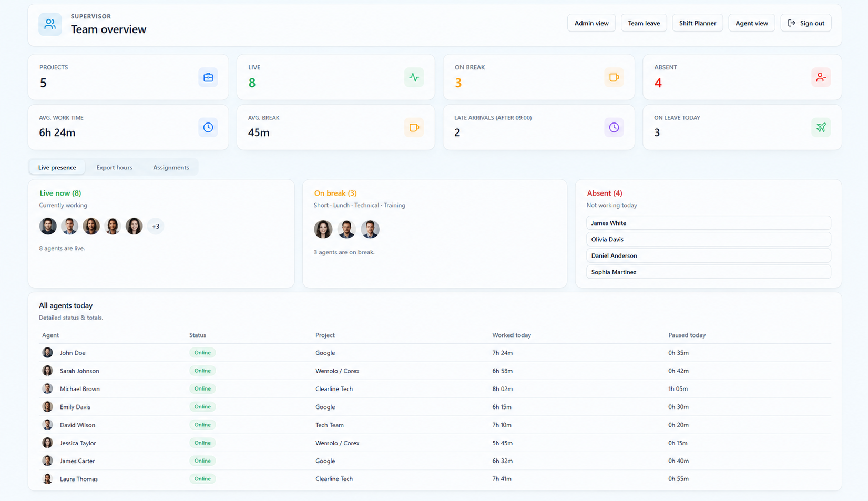This screenshot has height=501, width=868.
Task: Click the Worked today column header
Action: (x=512, y=335)
